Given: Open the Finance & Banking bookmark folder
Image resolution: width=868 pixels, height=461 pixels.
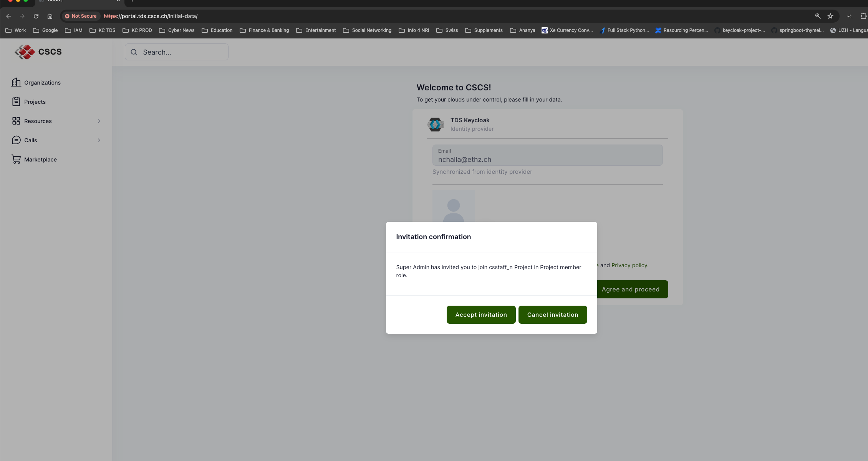Looking at the screenshot, I should (264, 30).
